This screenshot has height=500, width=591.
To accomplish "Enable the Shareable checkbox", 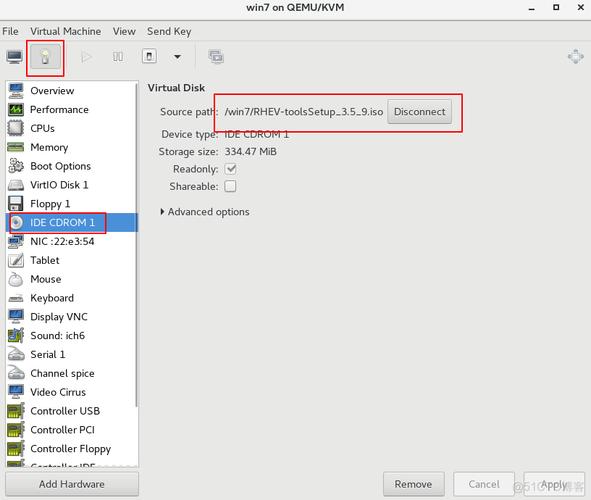I will click(x=230, y=186).
